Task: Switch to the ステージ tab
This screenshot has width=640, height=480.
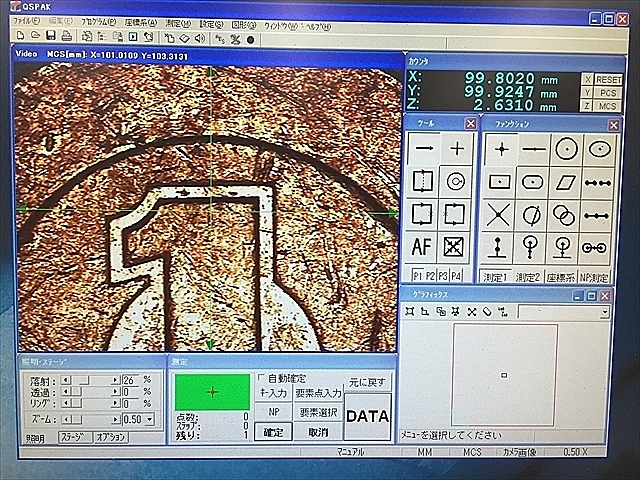Action: (x=74, y=437)
